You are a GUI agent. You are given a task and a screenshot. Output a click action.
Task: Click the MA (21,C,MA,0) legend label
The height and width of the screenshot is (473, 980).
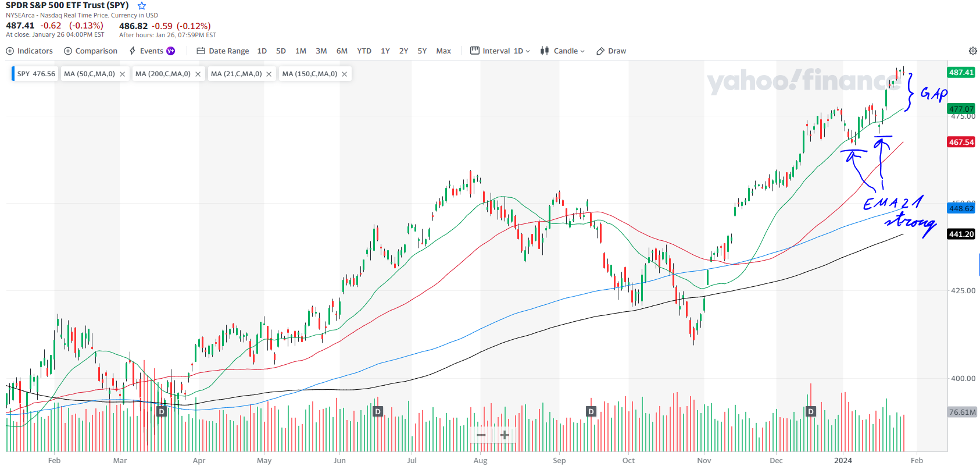236,74
